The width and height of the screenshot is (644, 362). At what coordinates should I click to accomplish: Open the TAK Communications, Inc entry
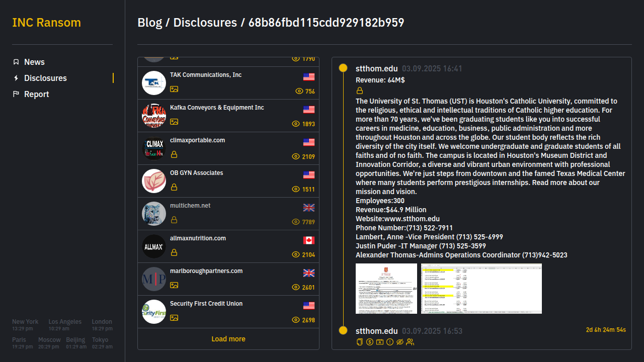(228, 83)
